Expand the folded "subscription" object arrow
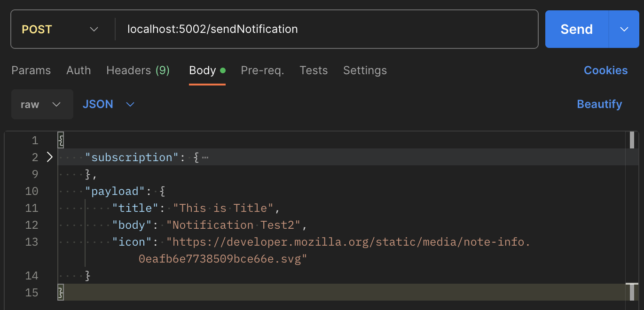Screen dimensions: 644x310 49,157
